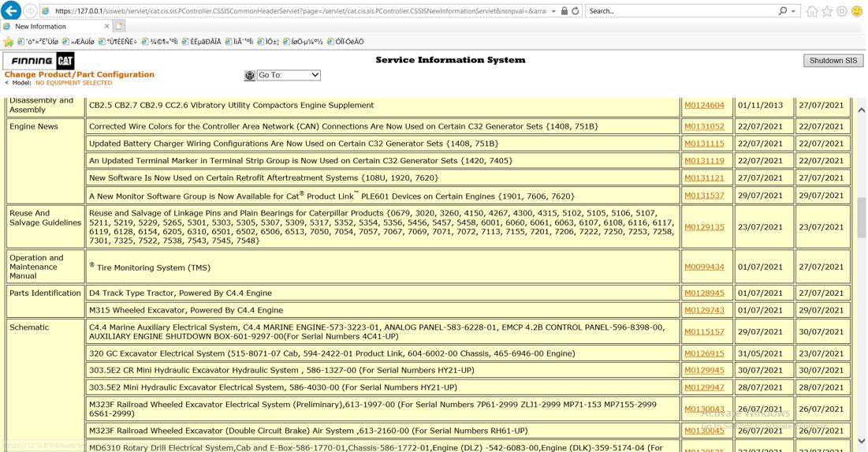This screenshot has height=452, width=868.
Task: Select the New Information tab
Action: pos(55,26)
